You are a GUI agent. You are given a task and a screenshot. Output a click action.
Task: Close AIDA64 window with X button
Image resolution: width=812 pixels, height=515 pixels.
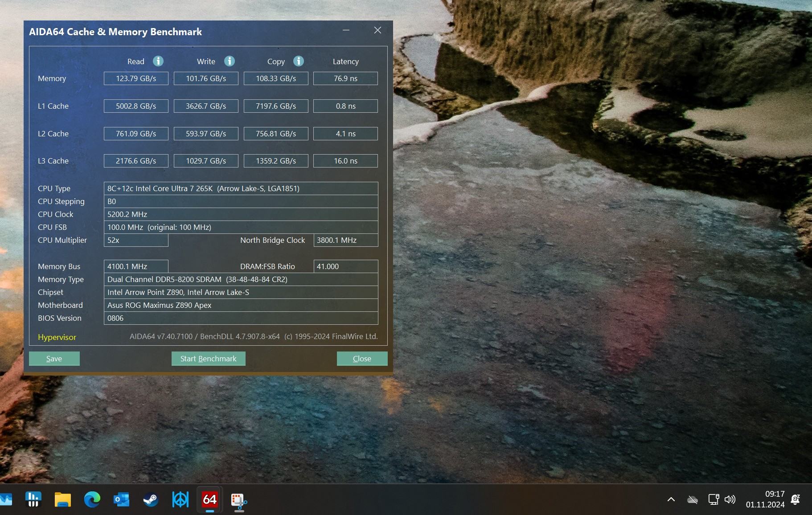pos(377,30)
